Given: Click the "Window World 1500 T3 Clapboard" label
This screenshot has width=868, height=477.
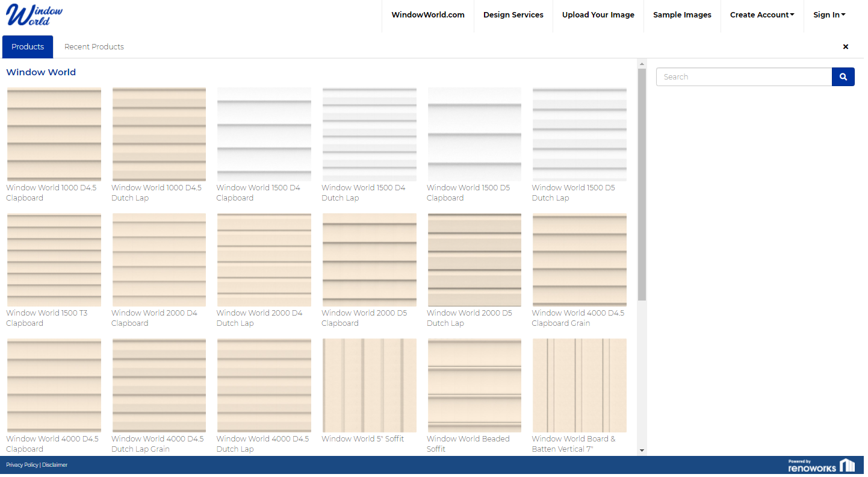Looking at the screenshot, I should click(x=47, y=319).
